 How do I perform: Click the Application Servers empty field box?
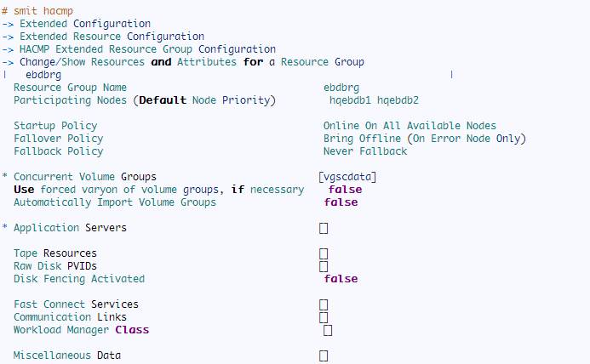324,228
